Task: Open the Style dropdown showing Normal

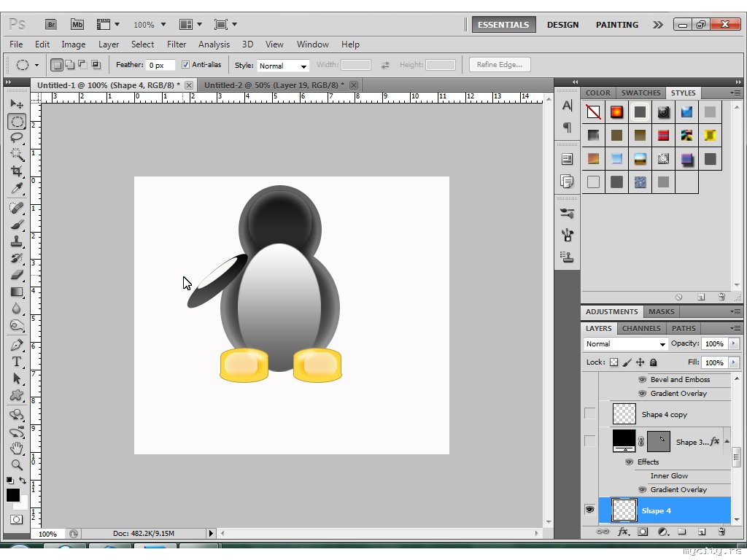Action: pos(283,66)
